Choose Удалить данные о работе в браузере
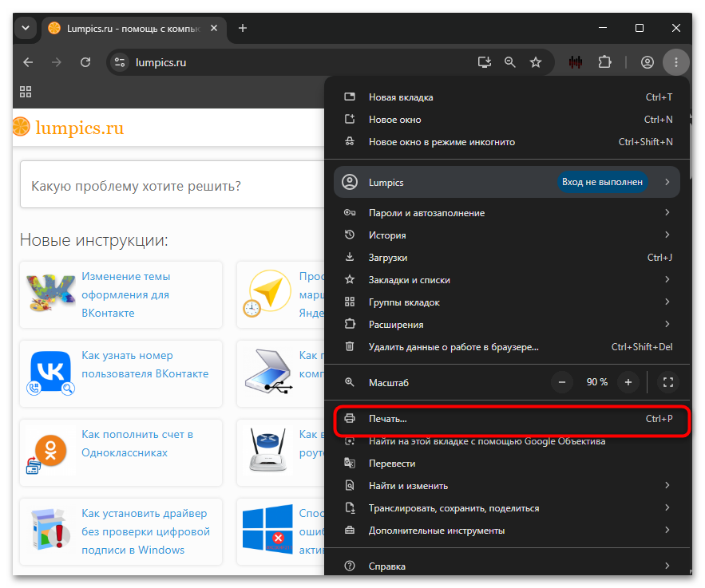The height and width of the screenshot is (588, 705). click(507, 347)
